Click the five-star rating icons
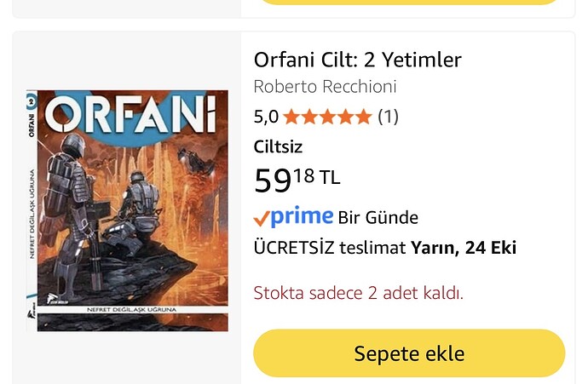 tap(327, 117)
